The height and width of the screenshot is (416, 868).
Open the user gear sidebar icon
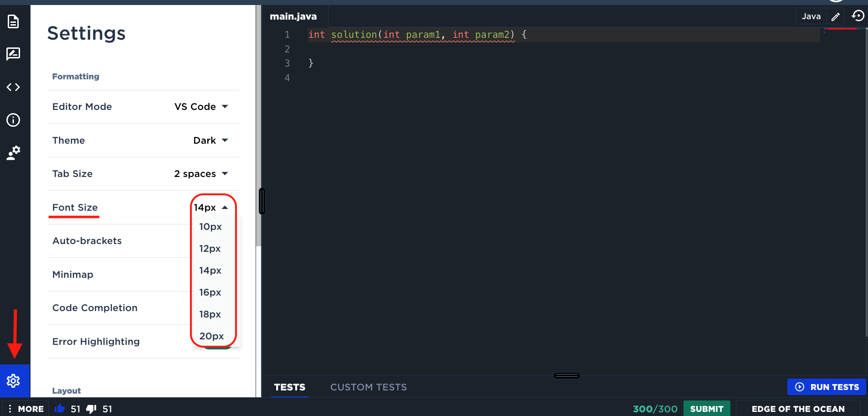click(x=13, y=153)
